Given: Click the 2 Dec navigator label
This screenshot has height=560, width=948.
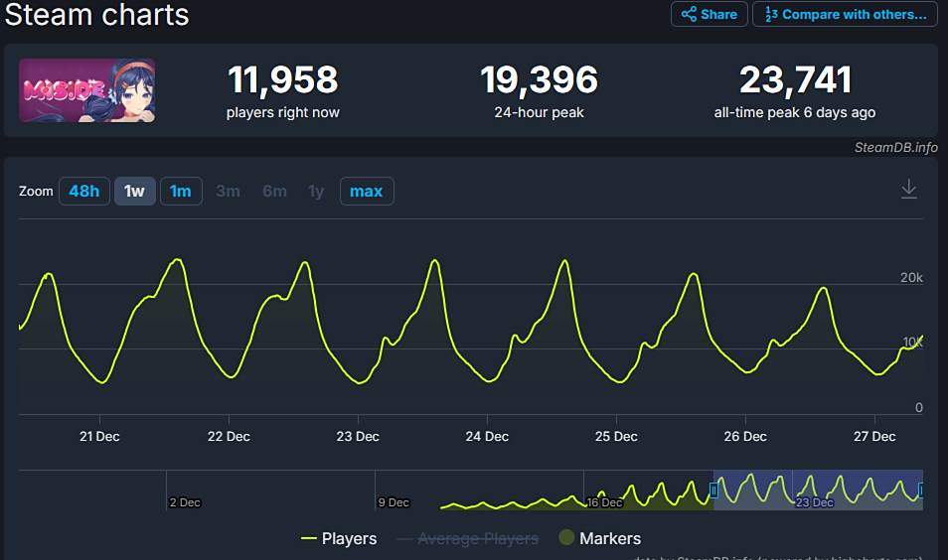Looking at the screenshot, I should [x=185, y=502].
